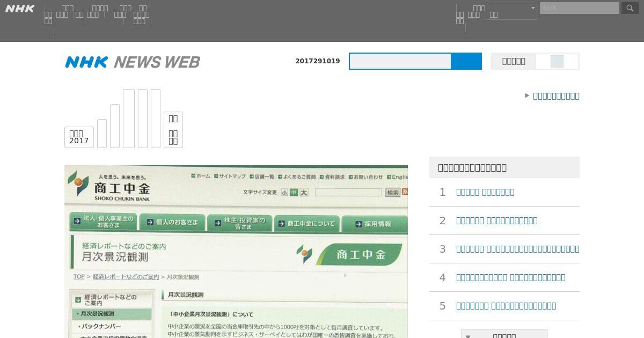Screen dimensions: 644x338
Task: Focus the news search box with blue border
Action: (400, 61)
